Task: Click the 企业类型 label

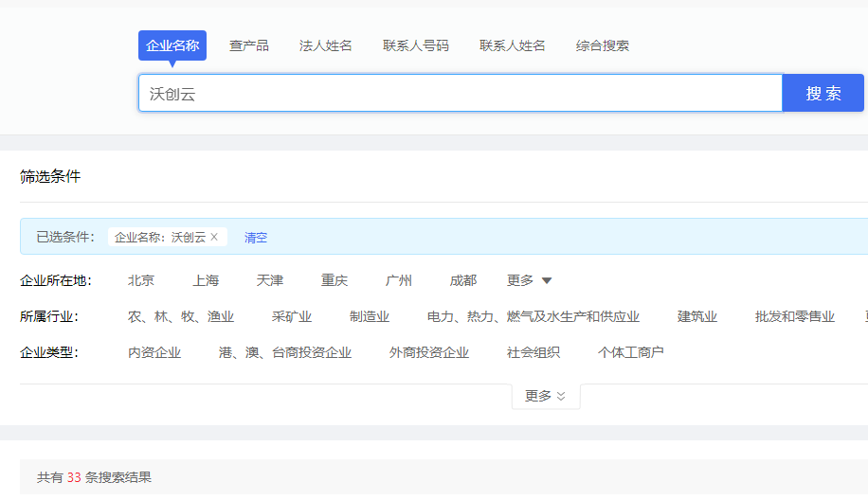Action: tap(48, 352)
